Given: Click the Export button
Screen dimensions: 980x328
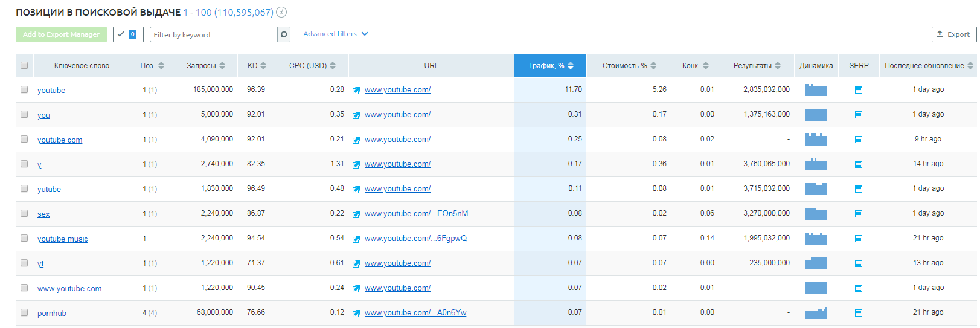Looking at the screenshot, I should pyautogui.click(x=953, y=34).
